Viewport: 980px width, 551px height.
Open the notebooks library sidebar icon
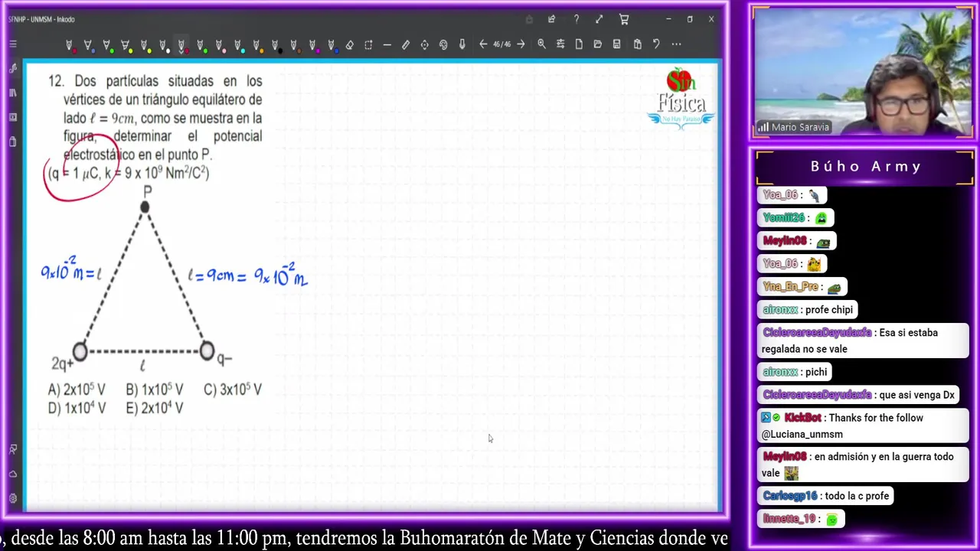[13, 93]
